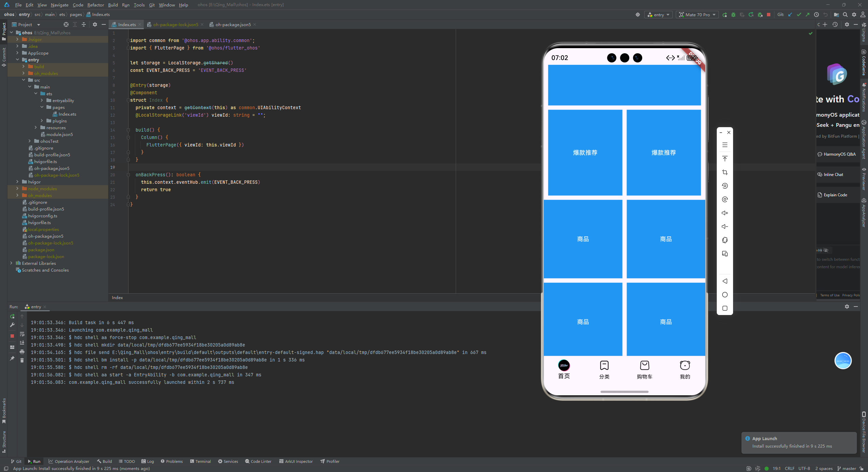Open the Mate 70 Pro device dropdown
Screen dimensions: 868x472
697,15
